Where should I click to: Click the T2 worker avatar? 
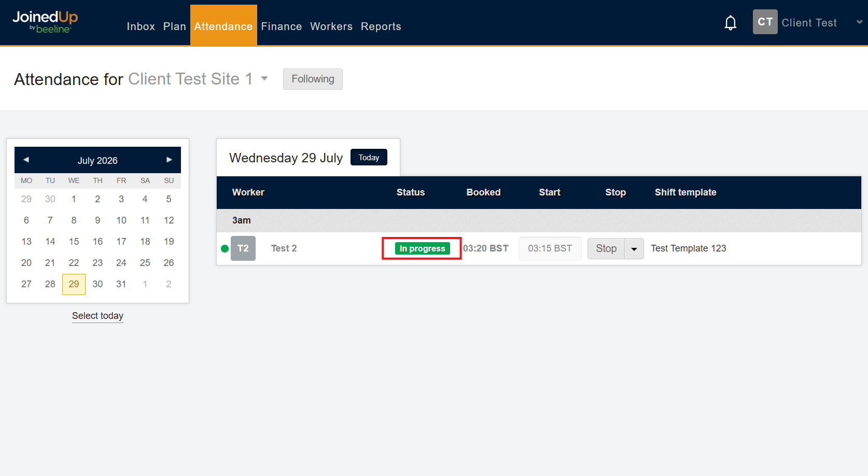(243, 248)
